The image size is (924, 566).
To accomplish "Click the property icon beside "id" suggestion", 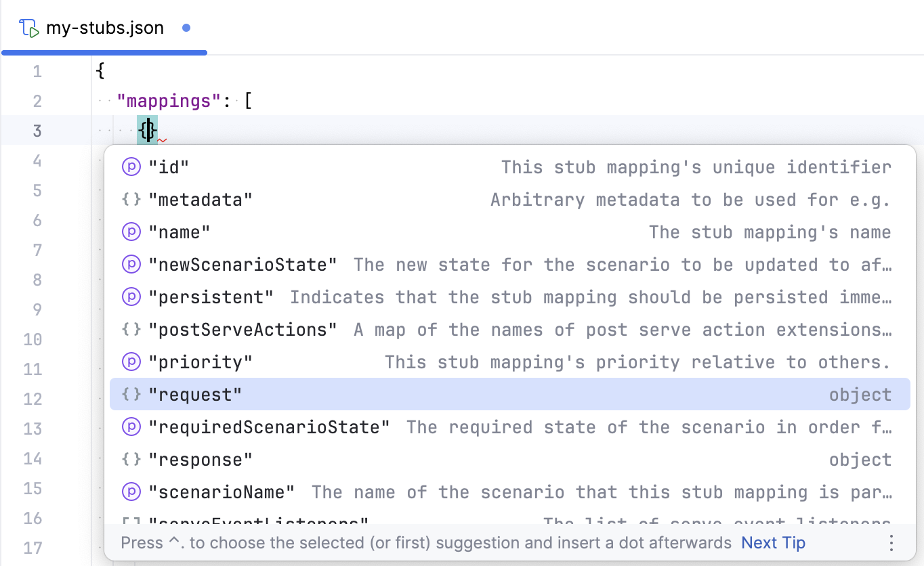I will click(131, 166).
